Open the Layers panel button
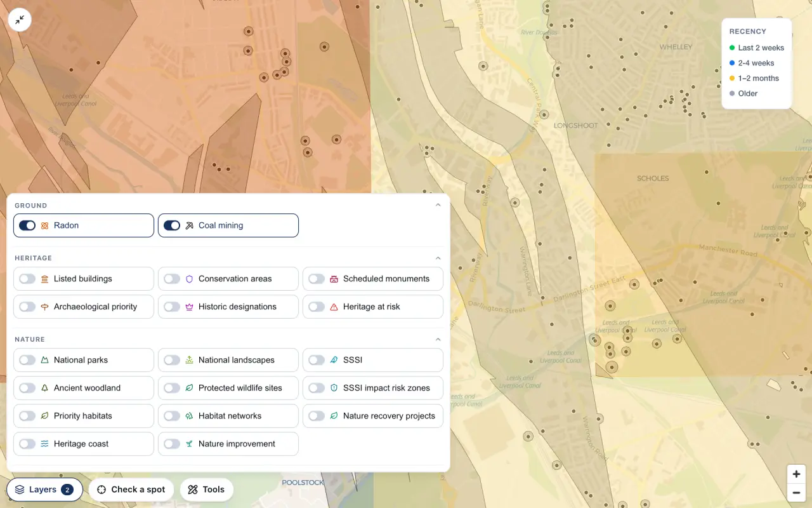Screen dimensions: 812x508 tap(45, 490)
